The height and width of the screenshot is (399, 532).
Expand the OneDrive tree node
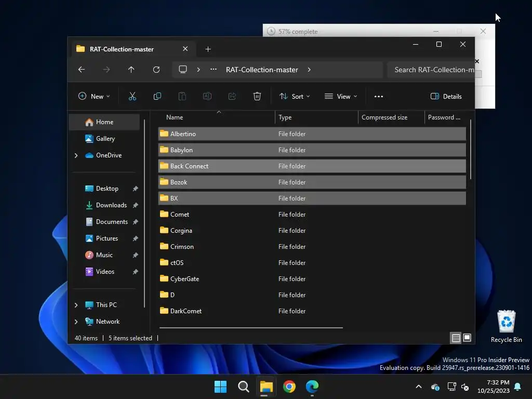coord(76,155)
